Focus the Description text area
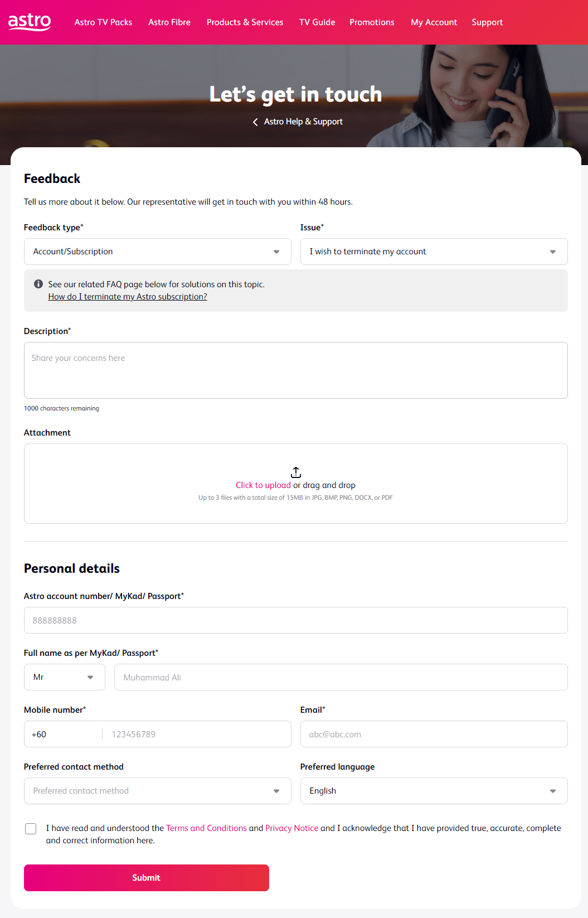588x918 pixels. [x=295, y=370]
